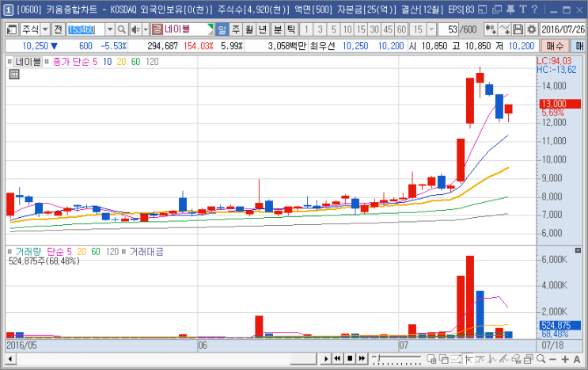Click the 네이블 chart legend label
Screen dimensions: 588x370
pos(28,62)
